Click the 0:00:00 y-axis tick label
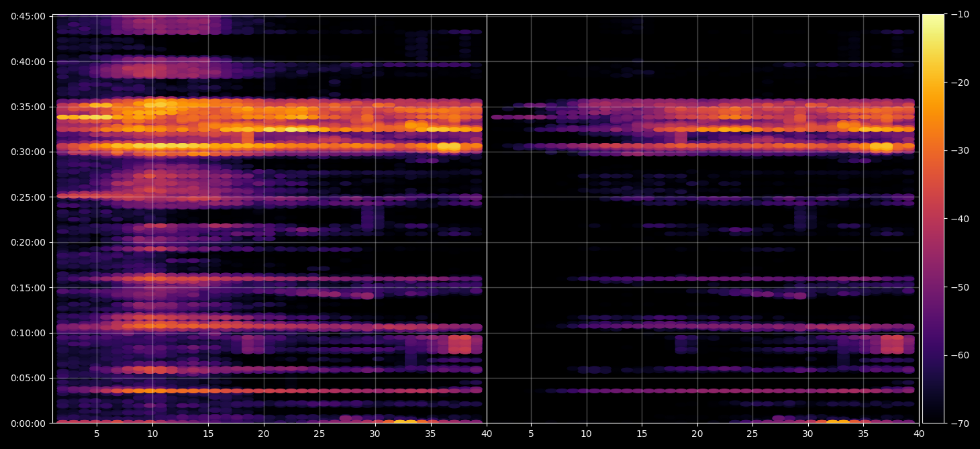 [28, 423]
